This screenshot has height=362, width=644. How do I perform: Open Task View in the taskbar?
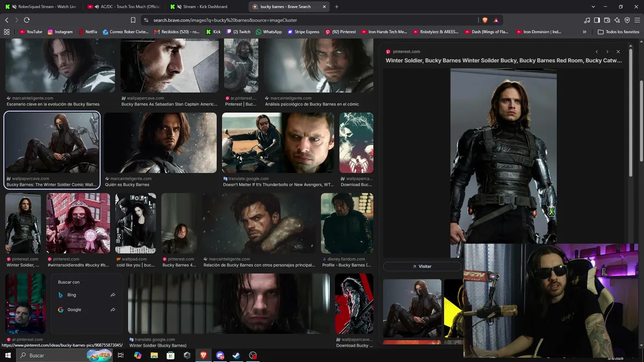click(121, 355)
